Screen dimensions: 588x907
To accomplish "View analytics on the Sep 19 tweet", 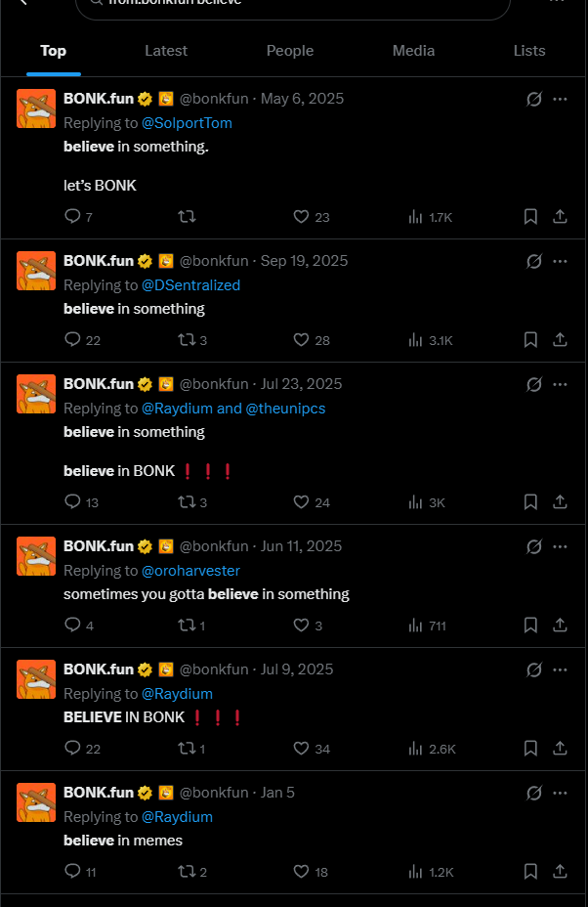I will (414, 340).
